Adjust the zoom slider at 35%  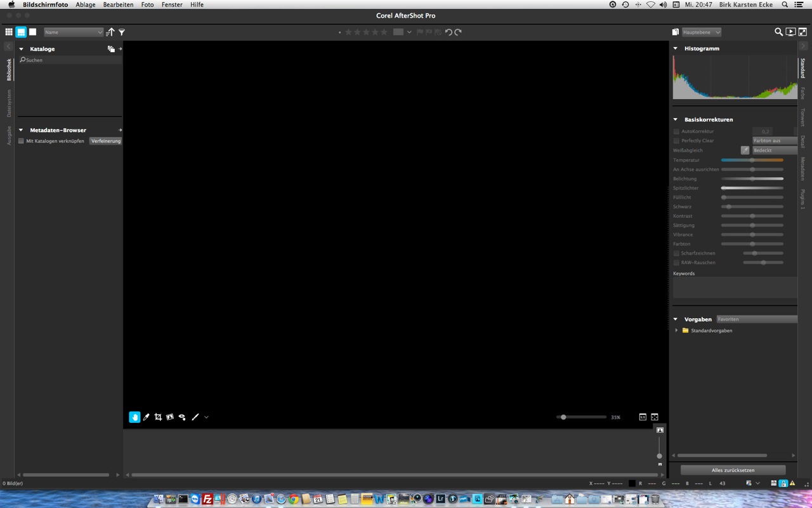click(x=582, y=417)
